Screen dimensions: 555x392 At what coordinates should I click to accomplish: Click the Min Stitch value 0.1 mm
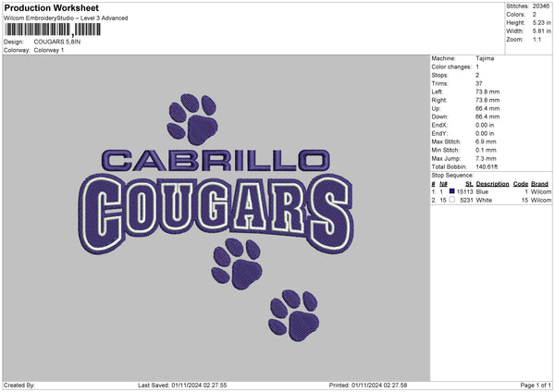point(486,151)
